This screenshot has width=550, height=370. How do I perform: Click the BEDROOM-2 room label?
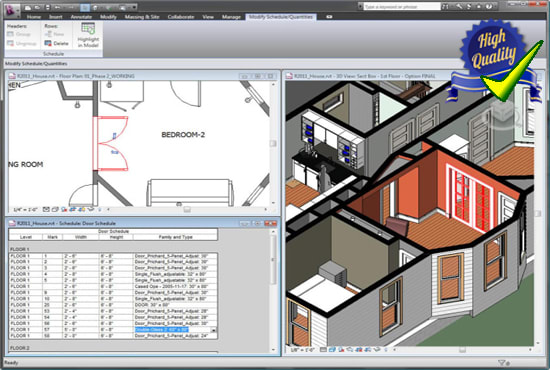click(183, 135)
